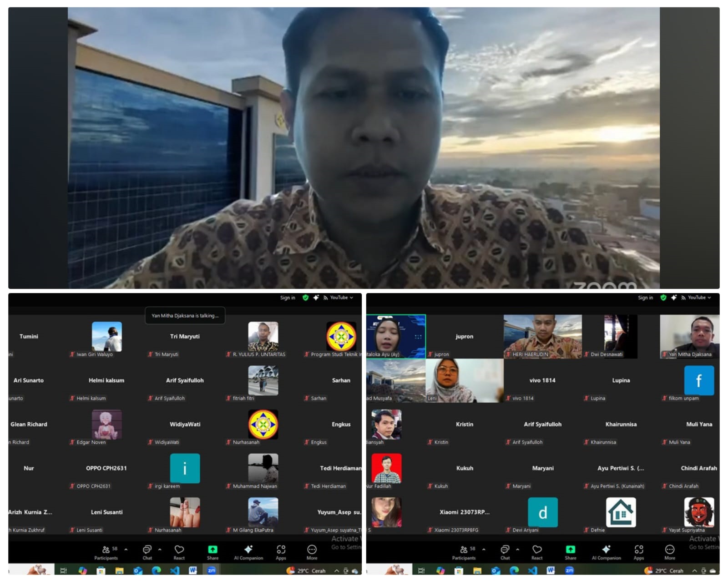The image size is (728, 582).
Task: Click green encryption shield in left Zoom window
Action: 305,298
